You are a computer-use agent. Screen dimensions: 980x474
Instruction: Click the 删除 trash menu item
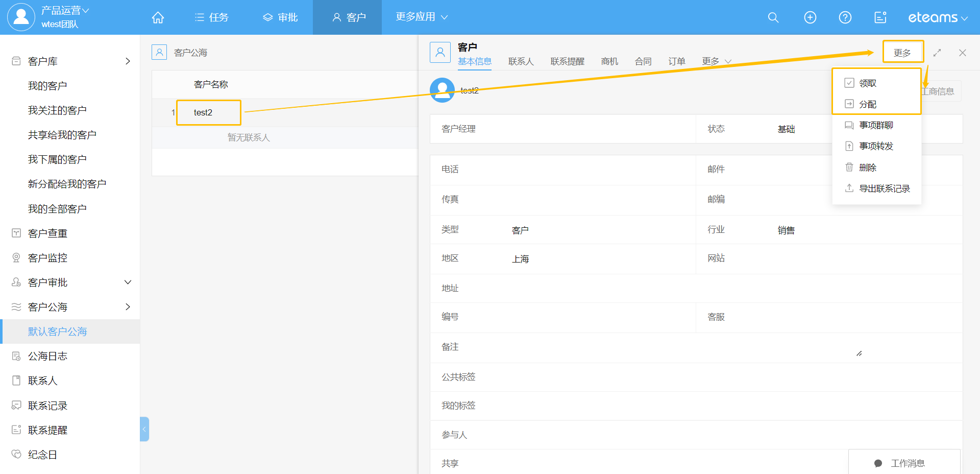(867, 168)
